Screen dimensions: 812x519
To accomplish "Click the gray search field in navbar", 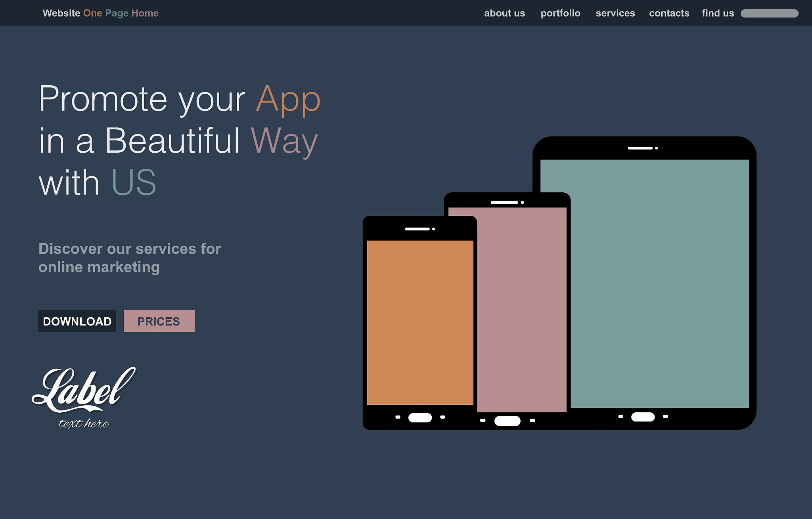I will pos(769,13).
